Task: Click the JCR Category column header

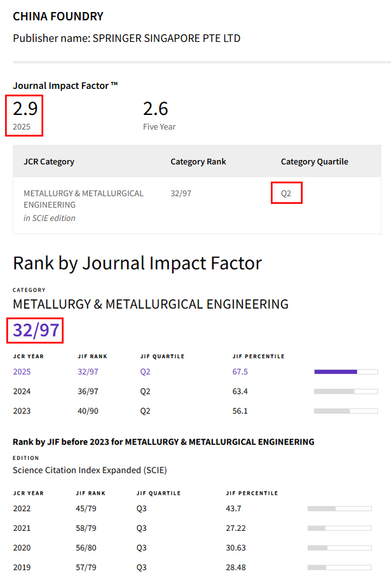Action: [49, 162]
